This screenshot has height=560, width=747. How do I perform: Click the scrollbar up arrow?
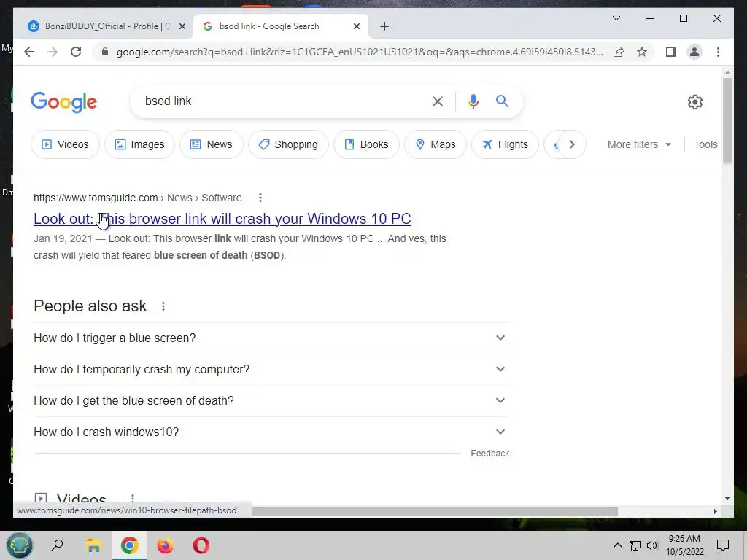727,73
